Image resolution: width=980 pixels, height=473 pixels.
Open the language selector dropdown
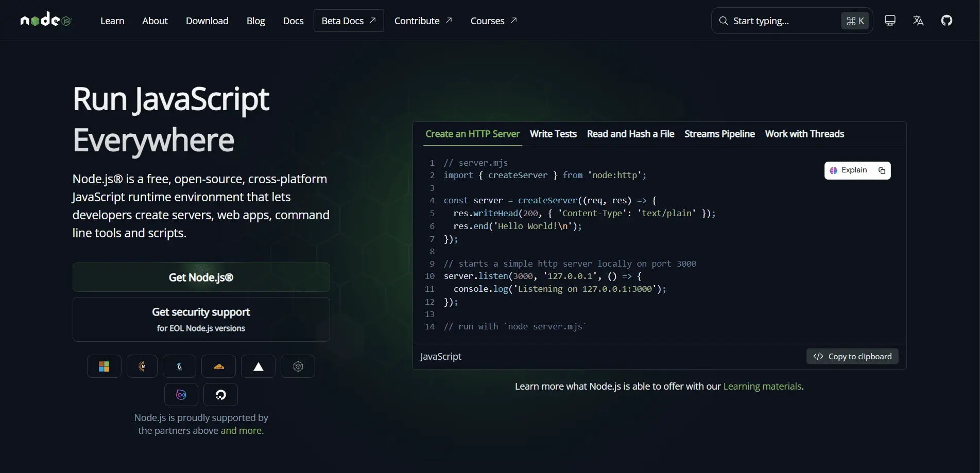point(918,20)
